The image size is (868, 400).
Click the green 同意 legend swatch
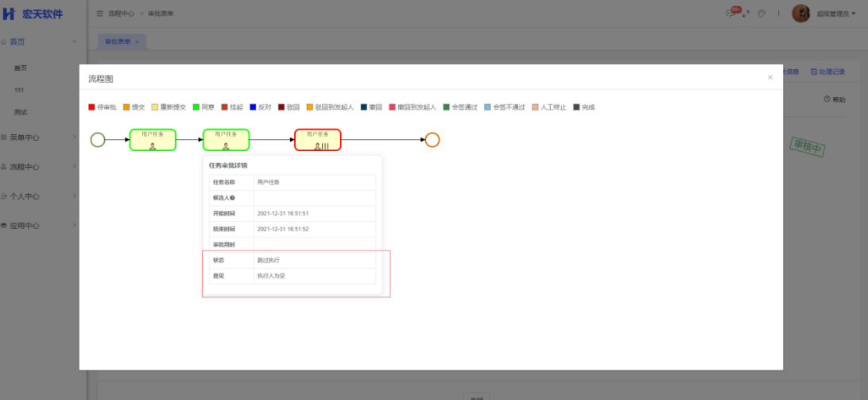click(x=196, y=107)
